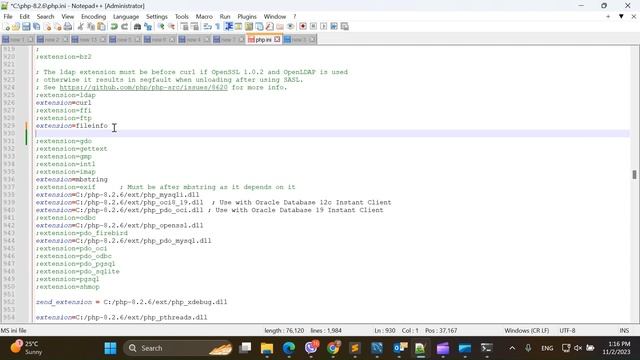640x360 pixels.
Task: Click the plus button beside the menu bar
Action: 608,16
